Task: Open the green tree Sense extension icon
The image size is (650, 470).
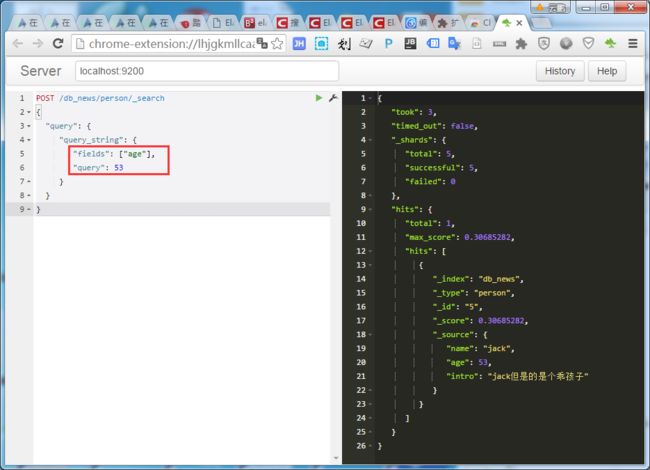Action: (x=610, y=43)
